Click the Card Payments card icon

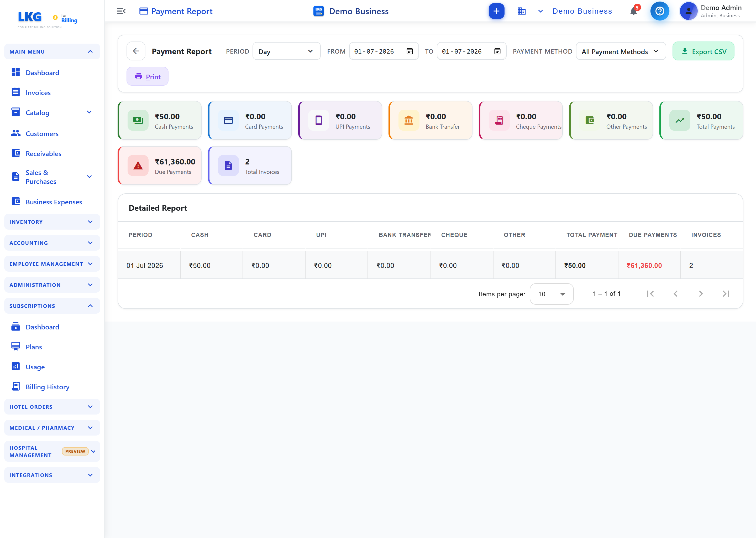click(x=228, y=120)
